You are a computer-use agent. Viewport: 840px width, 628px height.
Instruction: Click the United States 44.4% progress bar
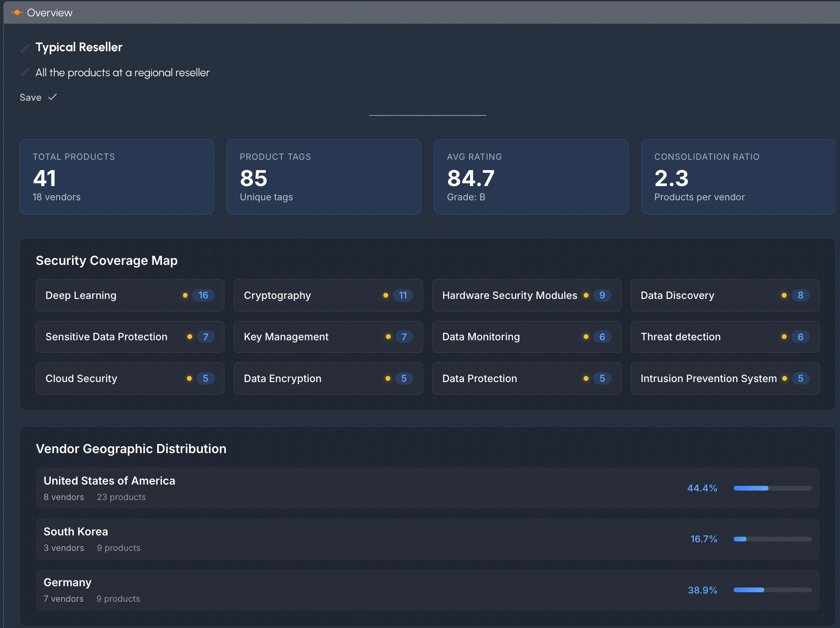coord(772,488)
